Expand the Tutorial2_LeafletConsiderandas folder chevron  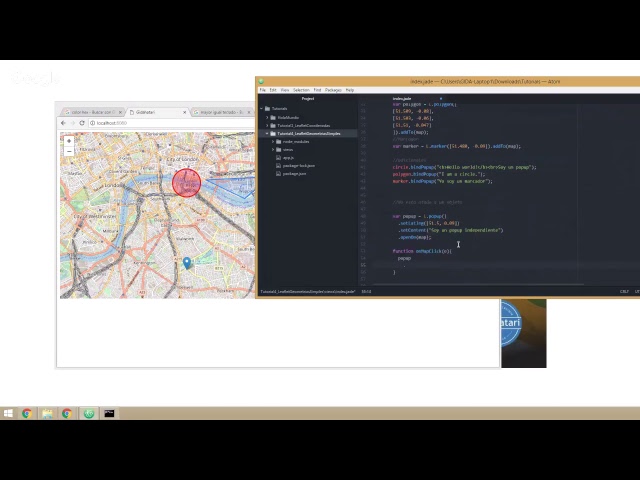point(267,125)
